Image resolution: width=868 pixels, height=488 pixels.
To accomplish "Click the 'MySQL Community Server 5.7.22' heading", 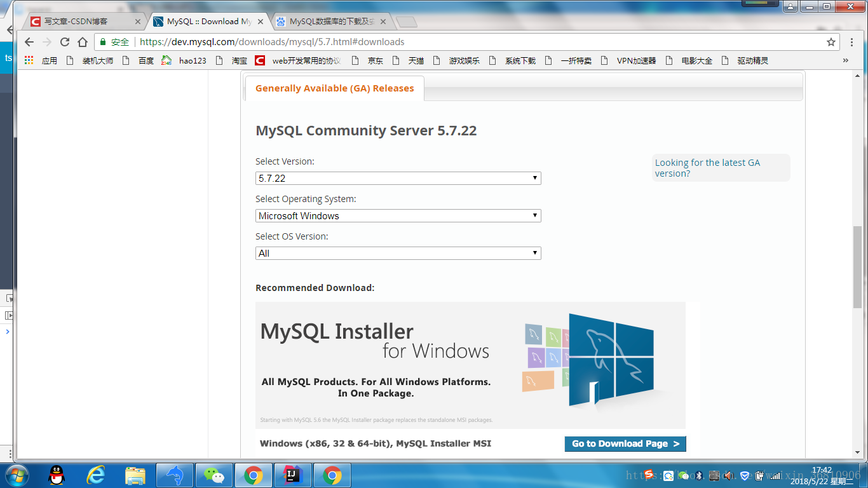I will [x=366, y=131].
